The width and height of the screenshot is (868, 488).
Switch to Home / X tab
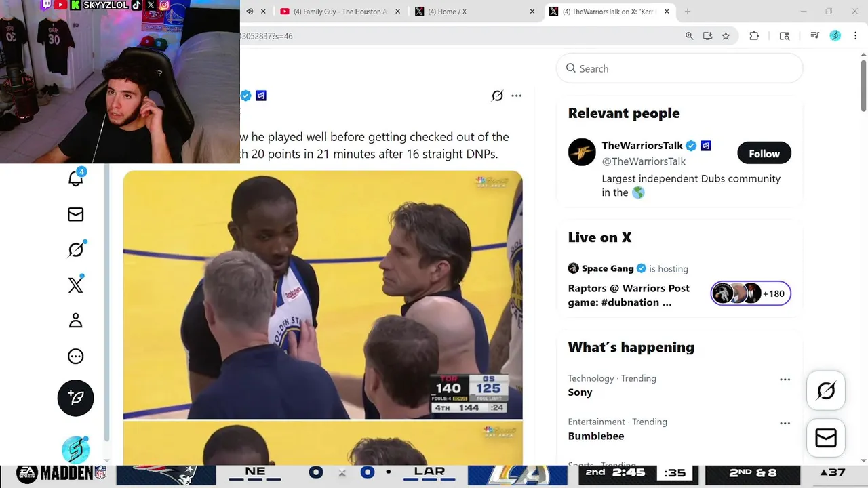tap(475, 12)
